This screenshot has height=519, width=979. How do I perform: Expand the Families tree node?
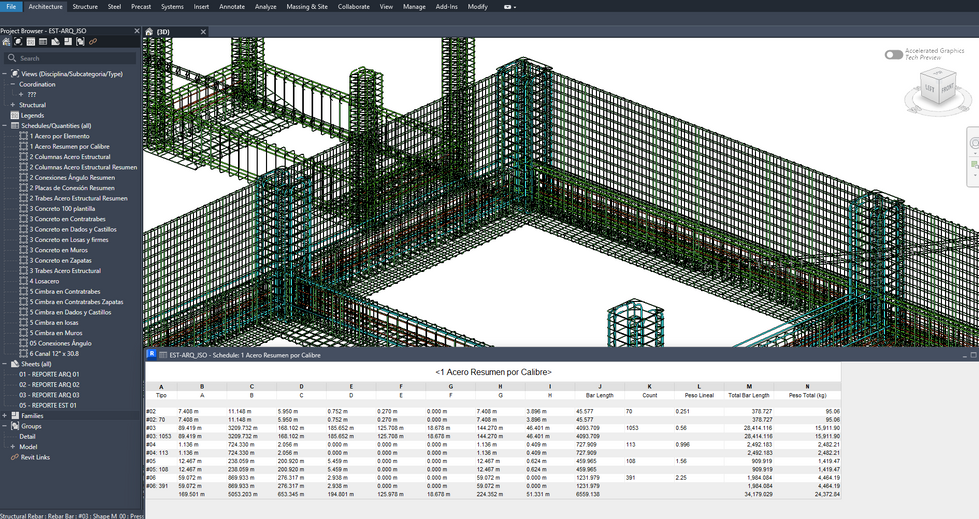point(4,415)
